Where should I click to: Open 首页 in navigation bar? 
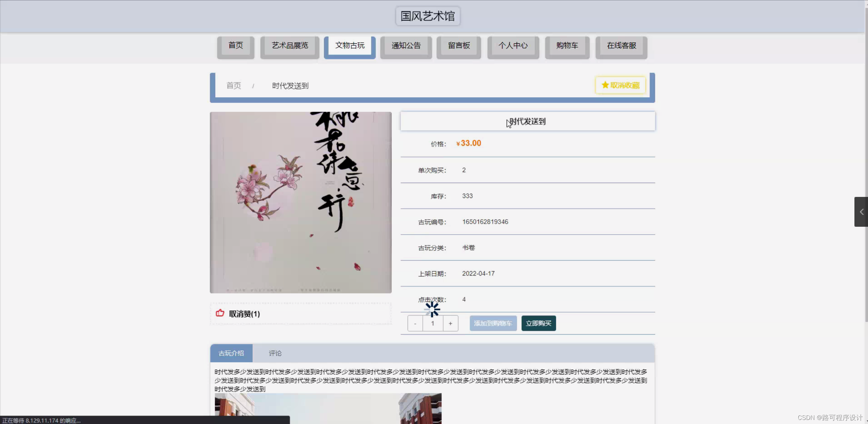pyautogui.click(x=235, y=46)
